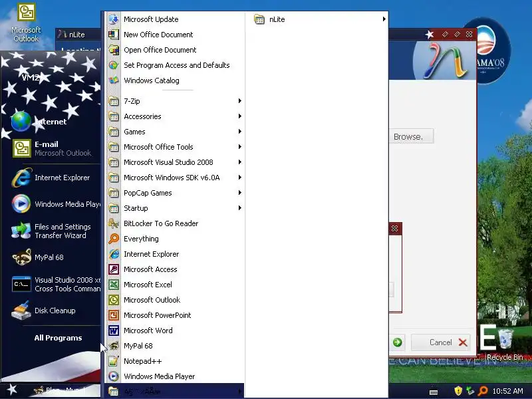Expand Microsoft Windows SDK v6.0A arrow
This screenshot has height=399, width=532.
[240, 177]
